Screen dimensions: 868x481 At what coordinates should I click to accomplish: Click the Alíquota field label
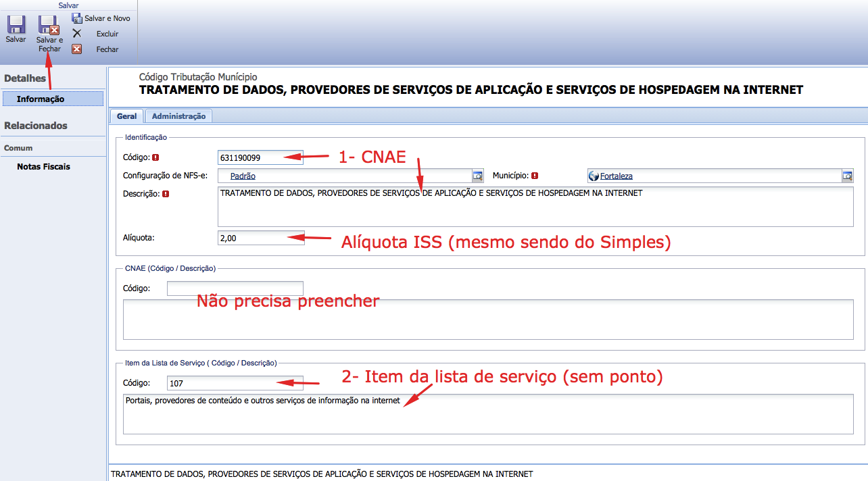pyautogui.click(x=139, y=238)
